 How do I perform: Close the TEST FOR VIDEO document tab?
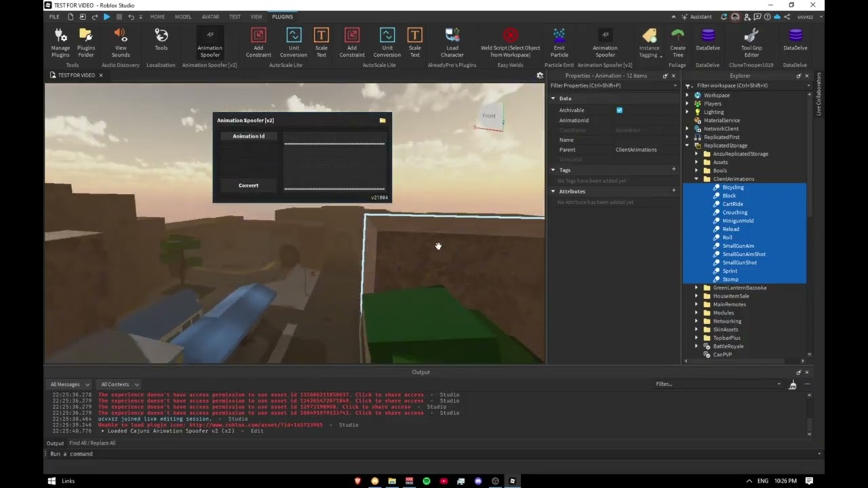tap(101, 75)
